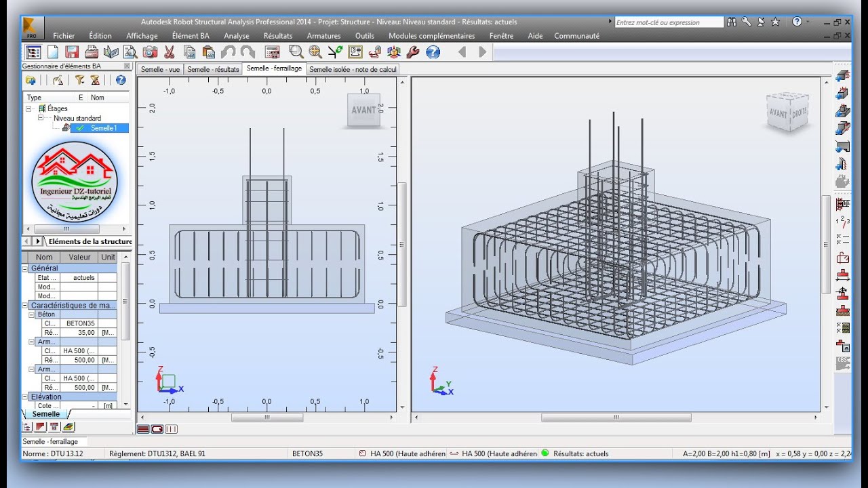Open the Élément BA menu

[x=191, y=36]
